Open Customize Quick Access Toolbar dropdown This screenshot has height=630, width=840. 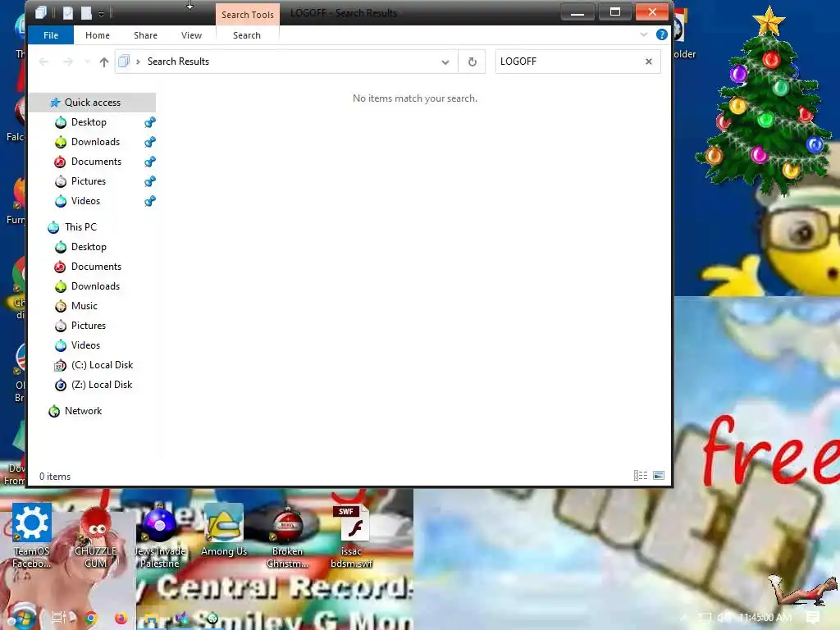[101, 13]
